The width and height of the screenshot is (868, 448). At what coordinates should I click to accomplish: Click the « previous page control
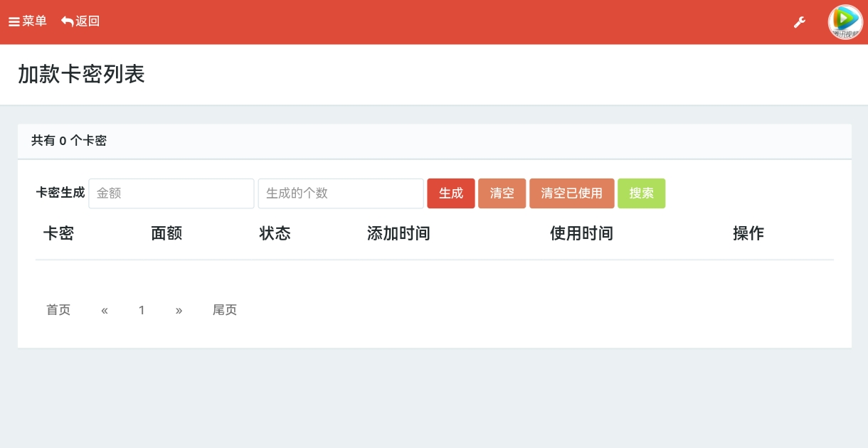(x=105, y=310)
